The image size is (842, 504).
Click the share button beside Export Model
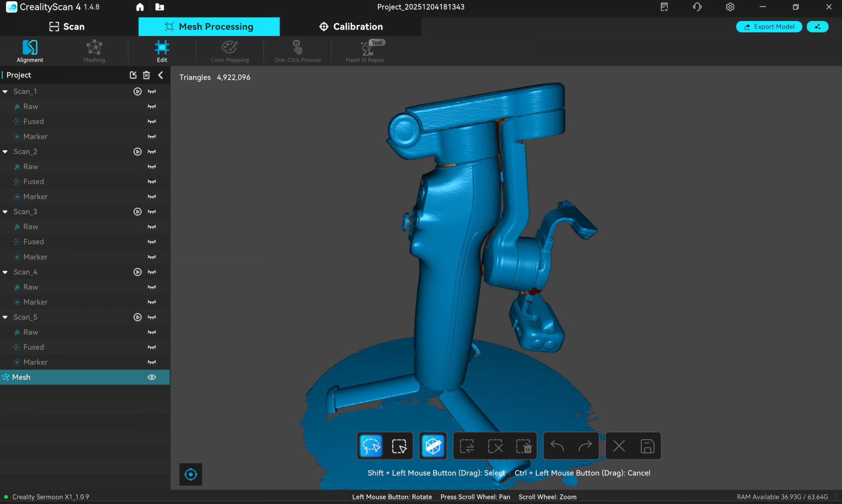pos(817,27)
